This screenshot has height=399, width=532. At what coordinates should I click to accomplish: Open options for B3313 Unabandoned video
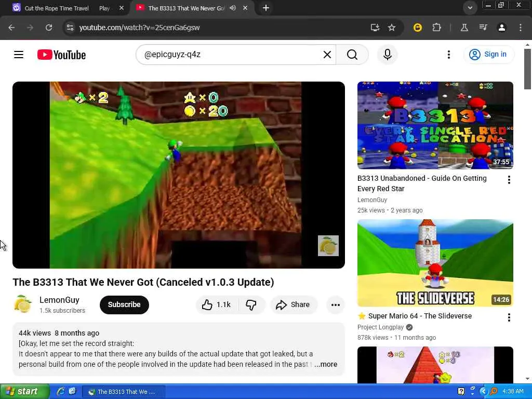click(x=509, y=180)
